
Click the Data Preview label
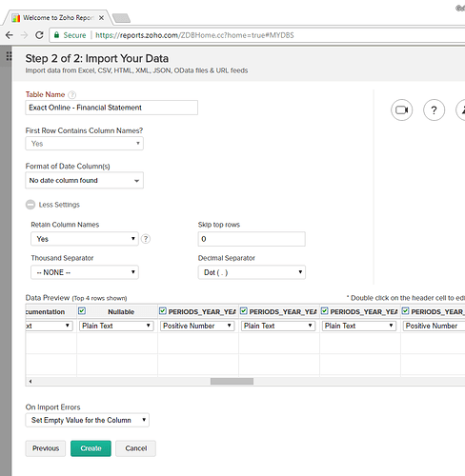[48, 298]
